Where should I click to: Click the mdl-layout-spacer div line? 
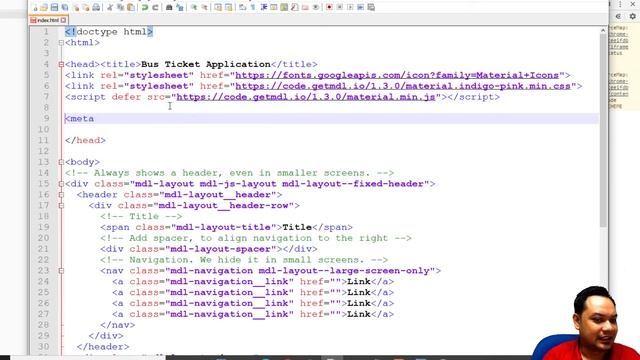(209, 249)
